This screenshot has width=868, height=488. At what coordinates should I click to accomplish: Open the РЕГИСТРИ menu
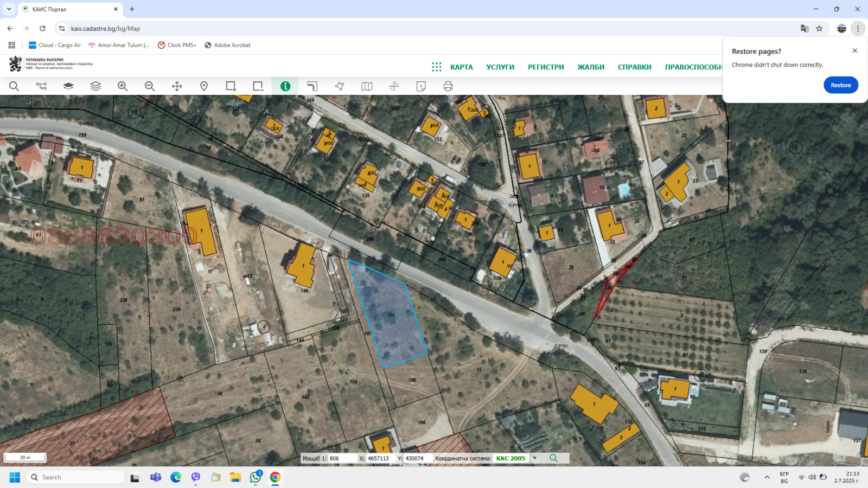click(546, 67)
